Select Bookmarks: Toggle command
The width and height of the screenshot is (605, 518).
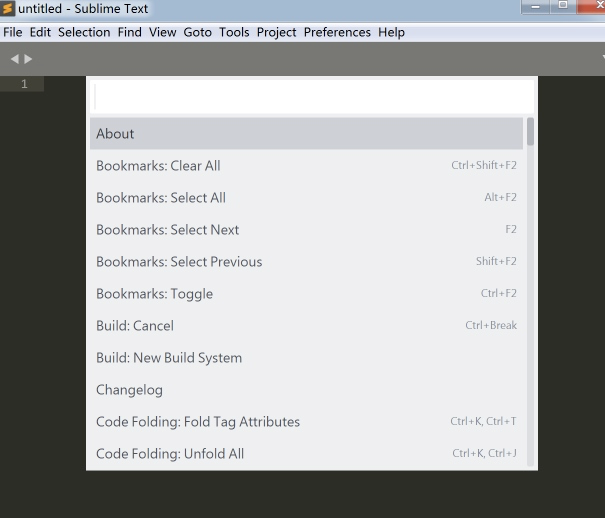pos(306,294)
